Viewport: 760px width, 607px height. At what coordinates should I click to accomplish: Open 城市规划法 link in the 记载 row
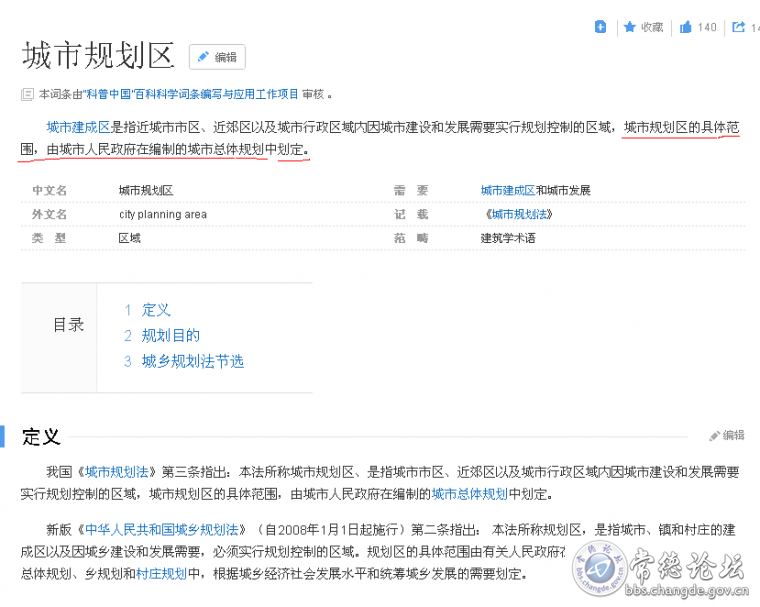pyautogui.click(x=519, y=214)
